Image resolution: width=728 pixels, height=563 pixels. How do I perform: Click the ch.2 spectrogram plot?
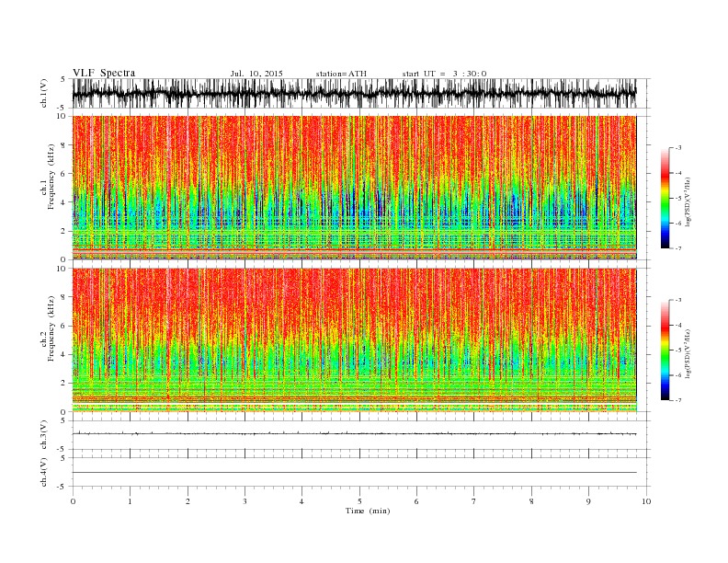click(355, 340)
